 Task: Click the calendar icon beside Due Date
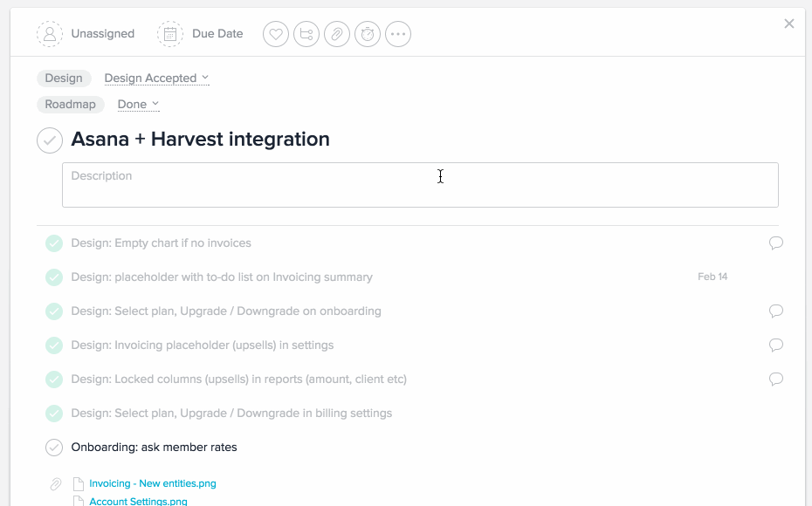point(169,33)
